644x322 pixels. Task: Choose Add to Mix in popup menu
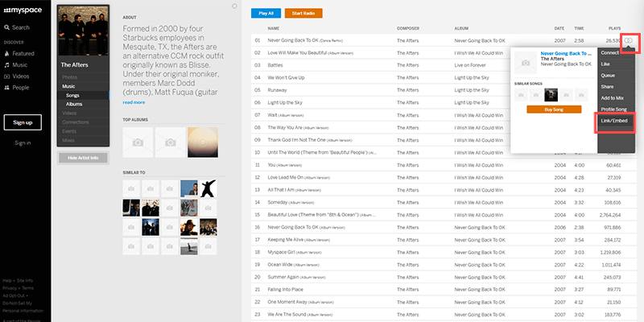(x=612, y=98)
